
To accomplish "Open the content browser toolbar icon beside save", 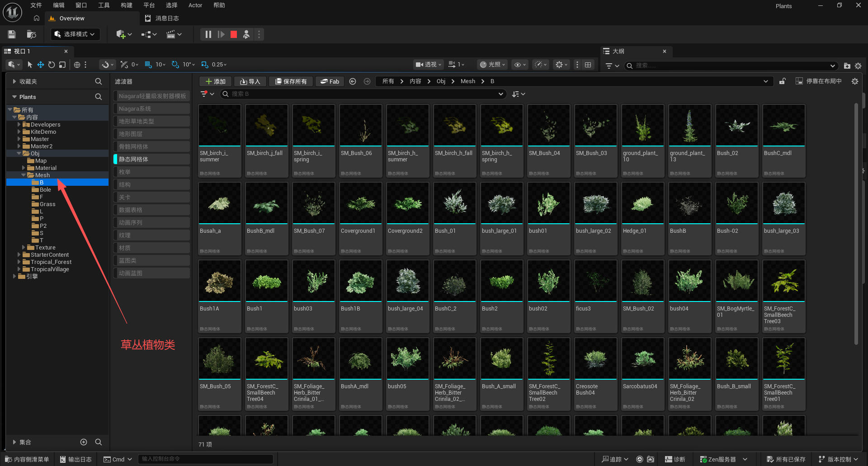I will click(31, 34).
